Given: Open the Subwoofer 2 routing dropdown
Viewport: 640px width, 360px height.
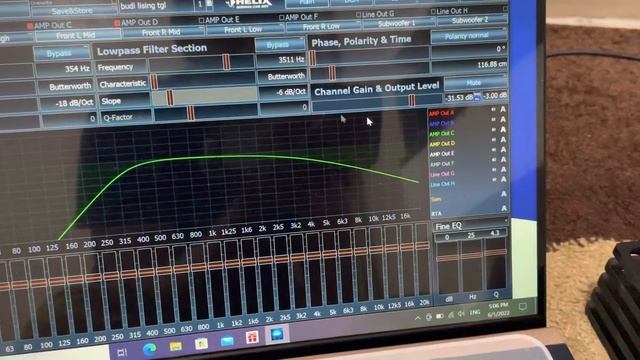Looking at the screenshot, I should pyautogui.click(x=469, y=20).
